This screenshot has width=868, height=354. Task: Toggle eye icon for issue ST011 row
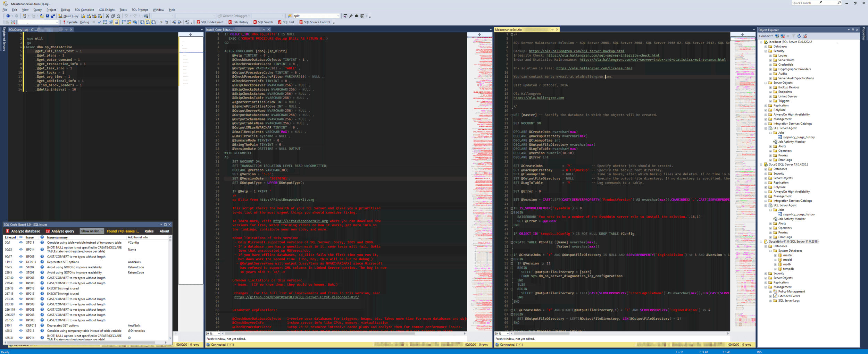point(21,243)
